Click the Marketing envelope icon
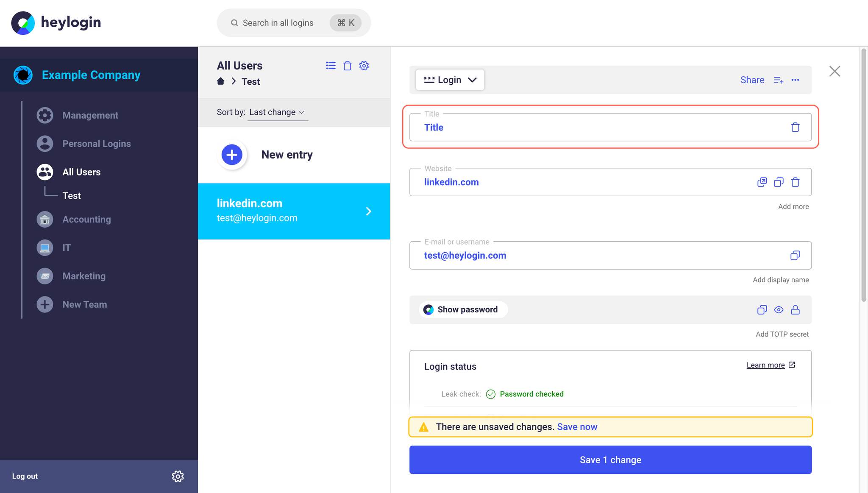Viewport: 868px width, 493px height. (x=45, y=276)
